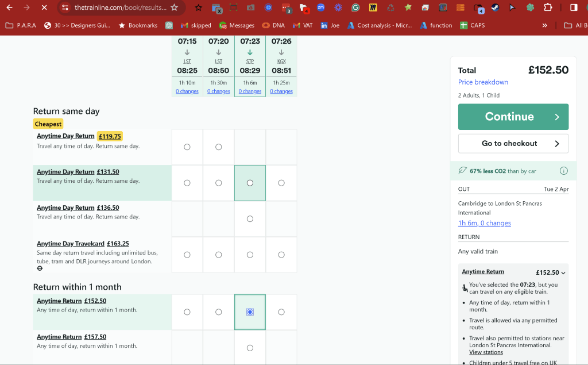Click the Steam extension icon

(496, 7)
